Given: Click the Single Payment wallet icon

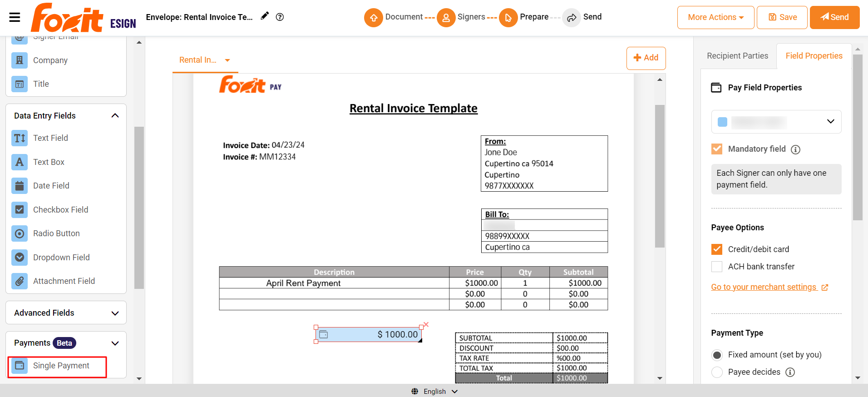Looking at the screenshot, I should [20, 366].
